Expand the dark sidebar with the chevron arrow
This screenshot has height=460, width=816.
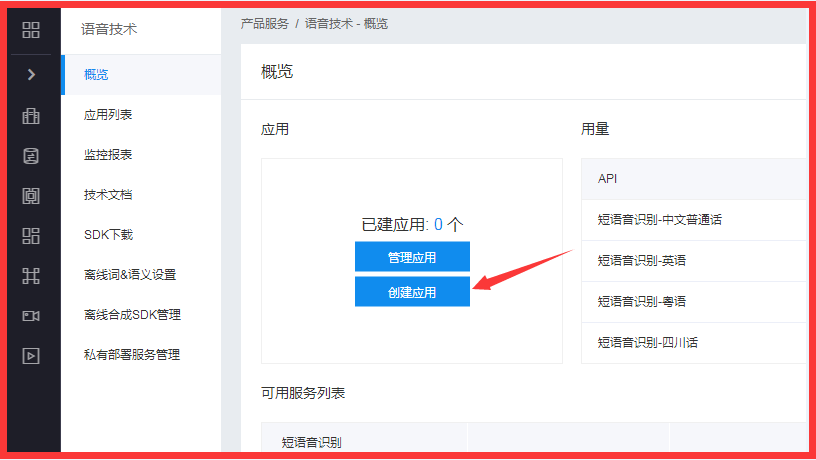click(x=31, y=74)
